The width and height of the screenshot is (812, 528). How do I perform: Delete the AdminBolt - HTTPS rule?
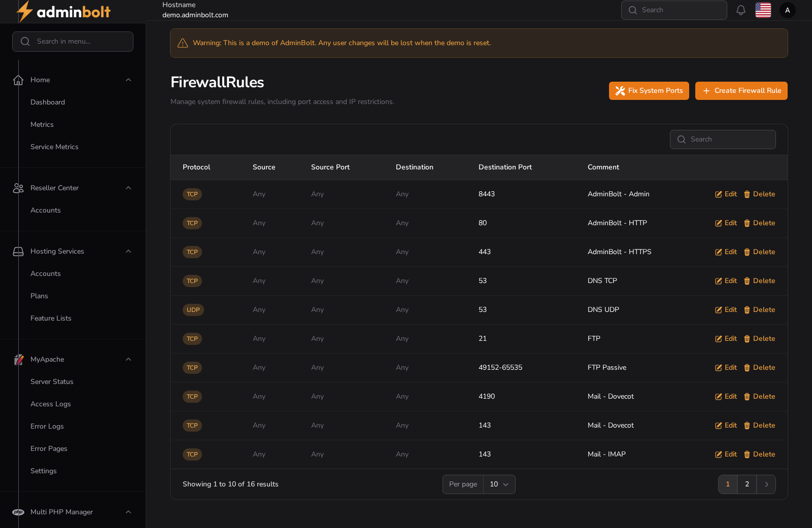coord(759,252)
